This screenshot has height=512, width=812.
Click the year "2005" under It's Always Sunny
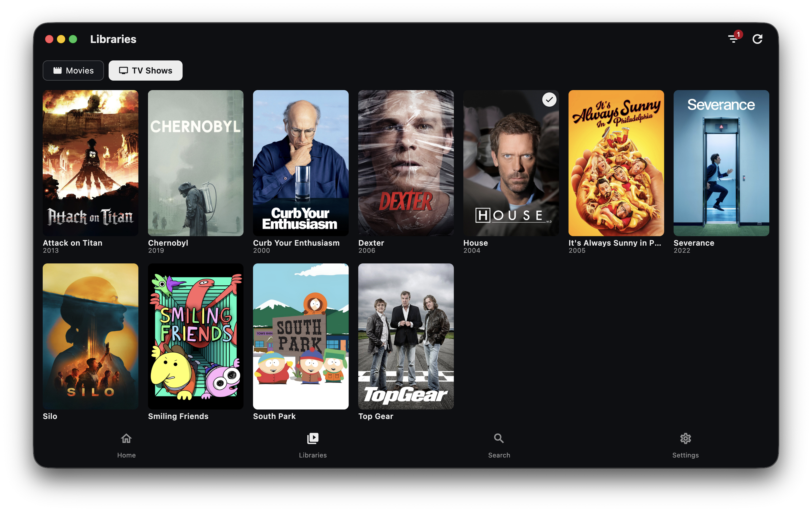point(577,251)
